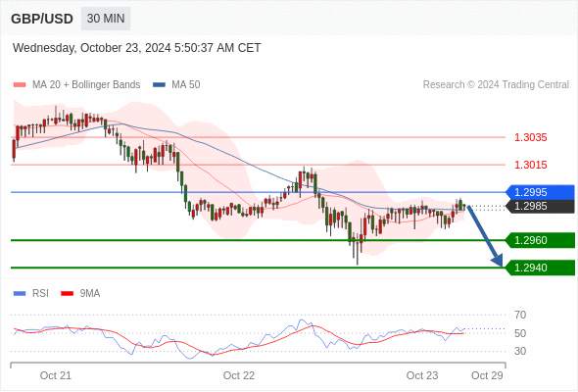Click the green 1.2960 support tag

point(540,240)
